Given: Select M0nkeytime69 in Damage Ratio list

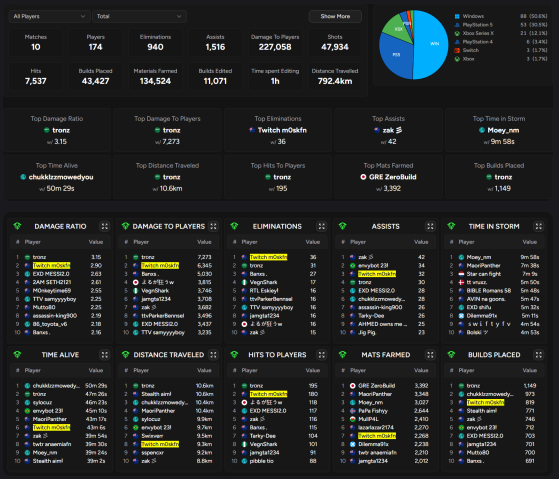Looking at the screenshot, I should tap(52, 291).
